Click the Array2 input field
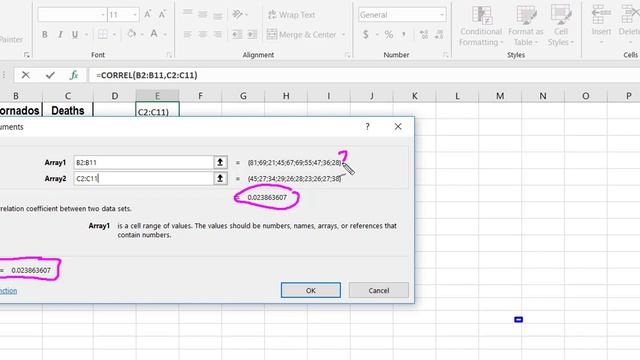The width and height of the screenshot is (640, 360). click(x=144, y=178)
